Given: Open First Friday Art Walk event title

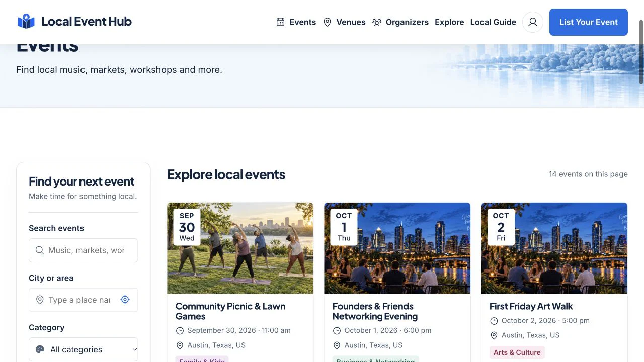Looking at the screenshot, I should (531, 306).
